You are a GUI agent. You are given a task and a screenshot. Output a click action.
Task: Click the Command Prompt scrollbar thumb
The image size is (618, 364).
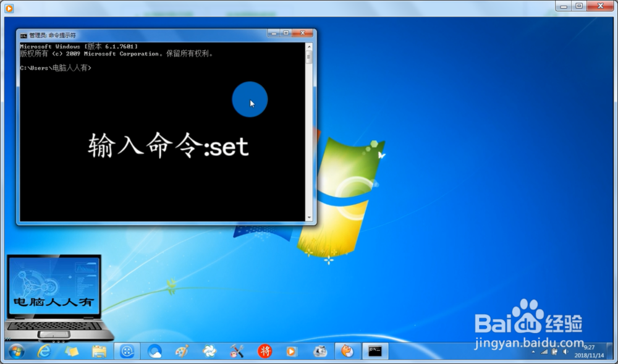[x=309, y=57]
